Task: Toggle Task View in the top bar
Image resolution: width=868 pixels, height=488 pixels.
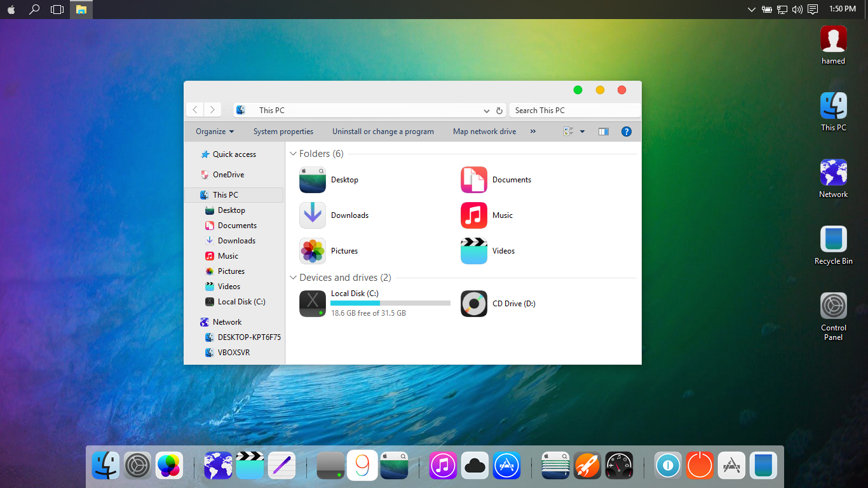Action: tap(57, 10)
